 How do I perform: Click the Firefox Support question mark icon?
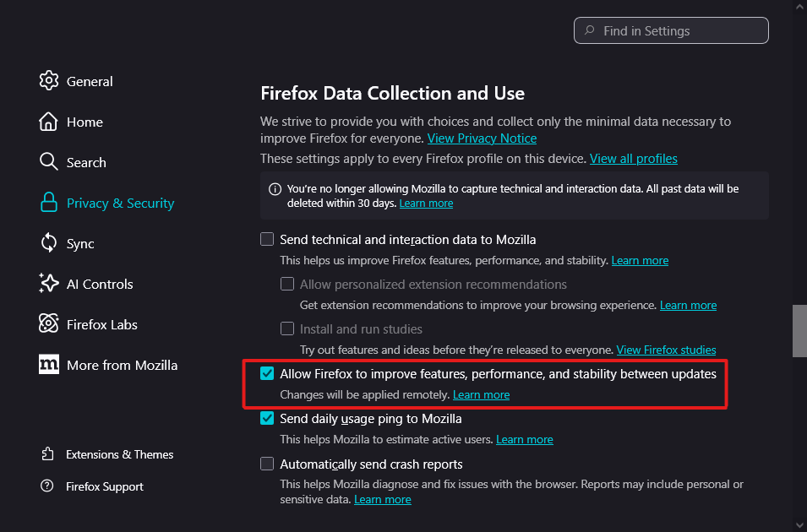[x=47, y=486]
